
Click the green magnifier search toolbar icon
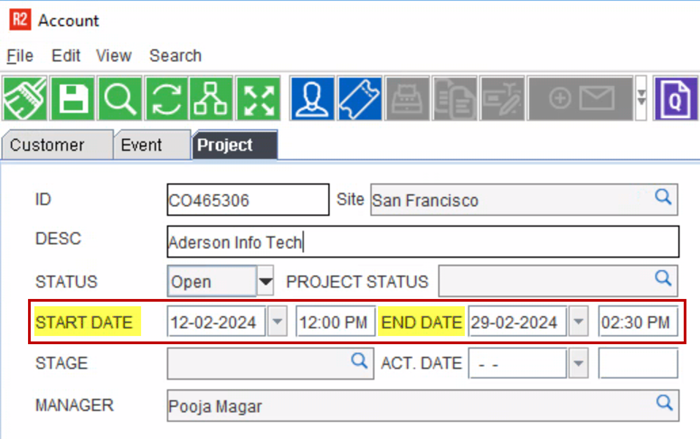point(120,99)
